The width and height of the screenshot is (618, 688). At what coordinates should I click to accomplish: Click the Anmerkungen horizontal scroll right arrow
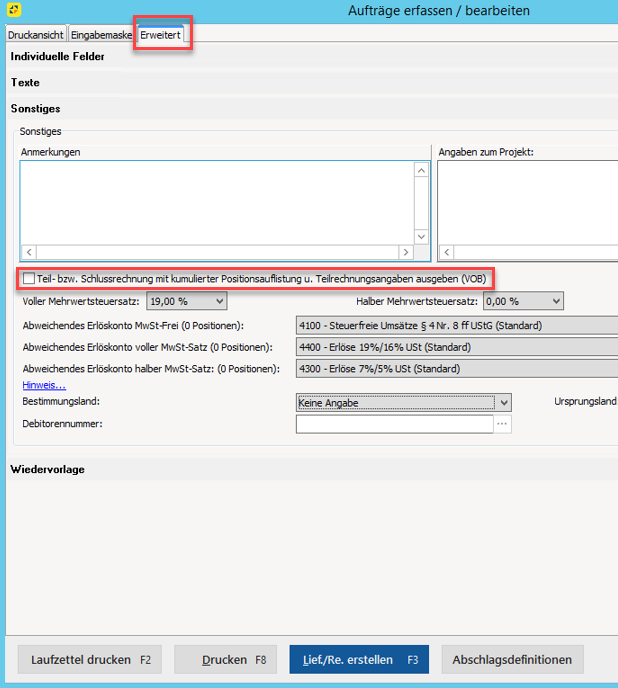point(405,253)
